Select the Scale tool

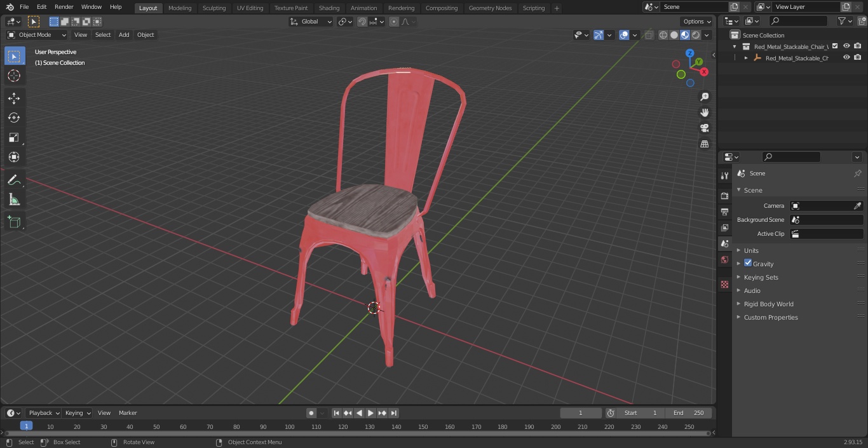14,137
